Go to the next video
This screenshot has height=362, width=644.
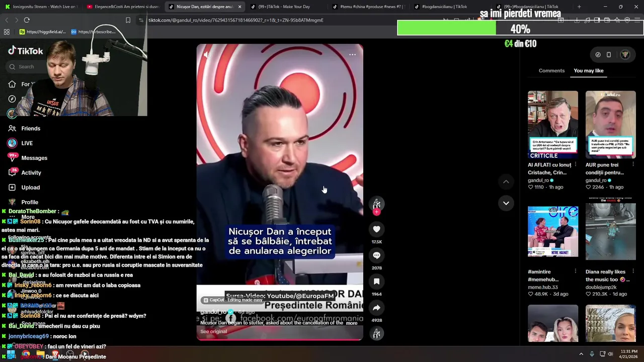(506, 203)
